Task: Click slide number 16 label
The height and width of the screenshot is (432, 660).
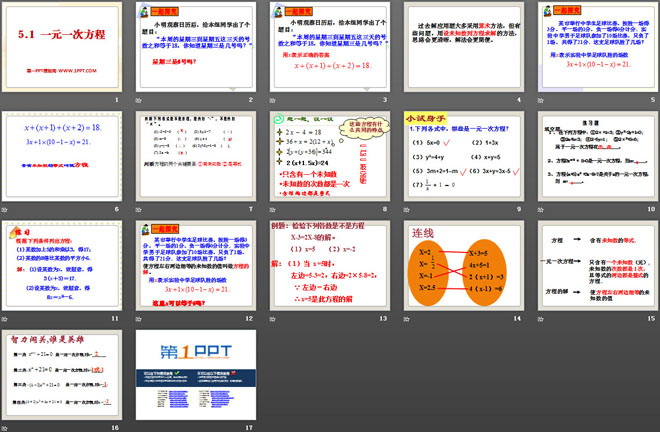Action: 115,427
